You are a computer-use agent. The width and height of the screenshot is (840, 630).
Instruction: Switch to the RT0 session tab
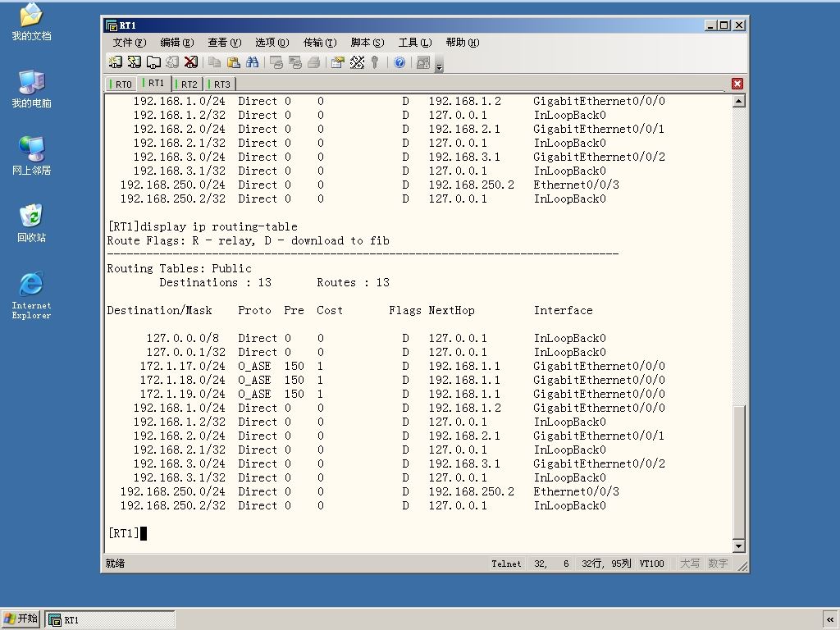tap(121, 84)
